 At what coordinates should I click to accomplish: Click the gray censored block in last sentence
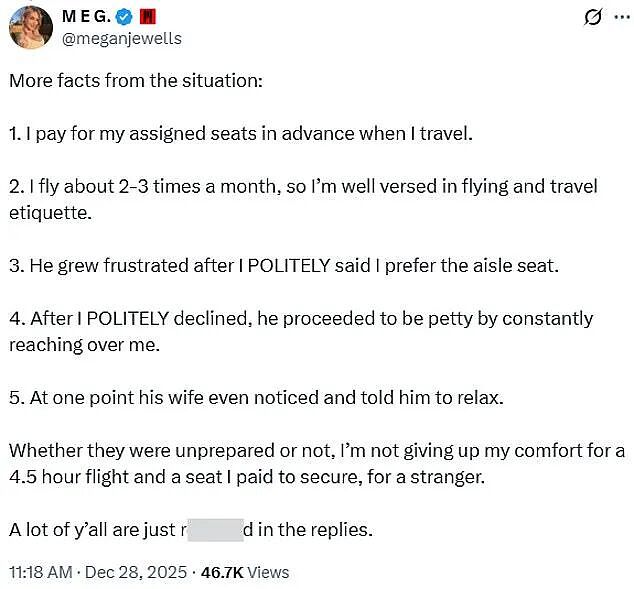(x=216, y=530)
